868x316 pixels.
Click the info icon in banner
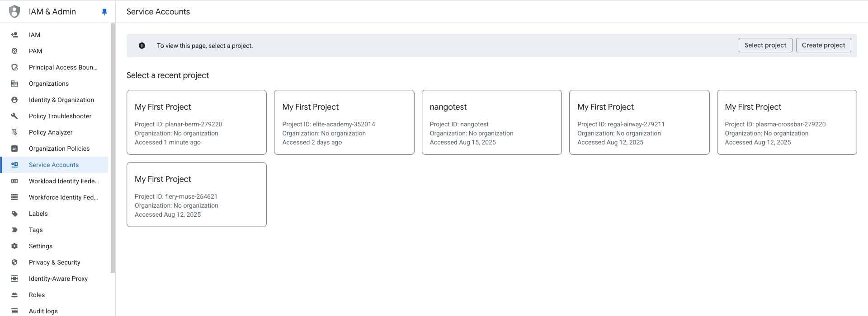pyautogui.click(x=142, y=46)
